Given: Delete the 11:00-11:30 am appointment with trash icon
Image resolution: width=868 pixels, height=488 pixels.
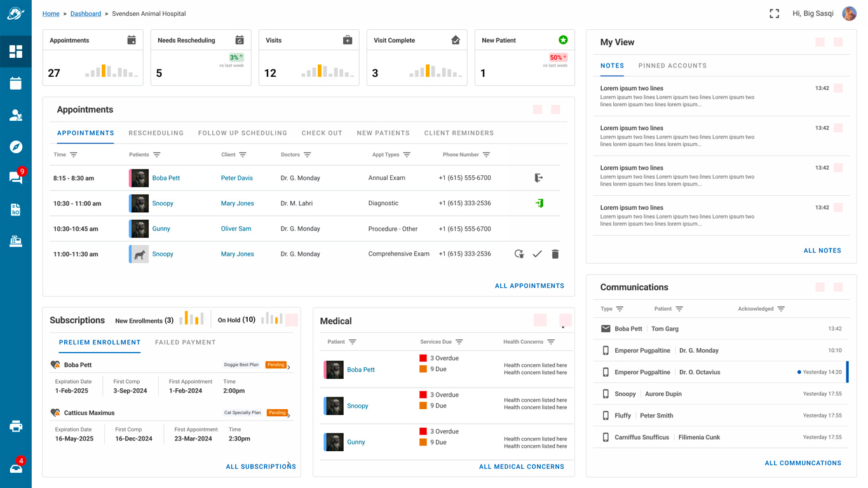Looking at the screenshot, I should pyautogui.click(x=555, y=254).
